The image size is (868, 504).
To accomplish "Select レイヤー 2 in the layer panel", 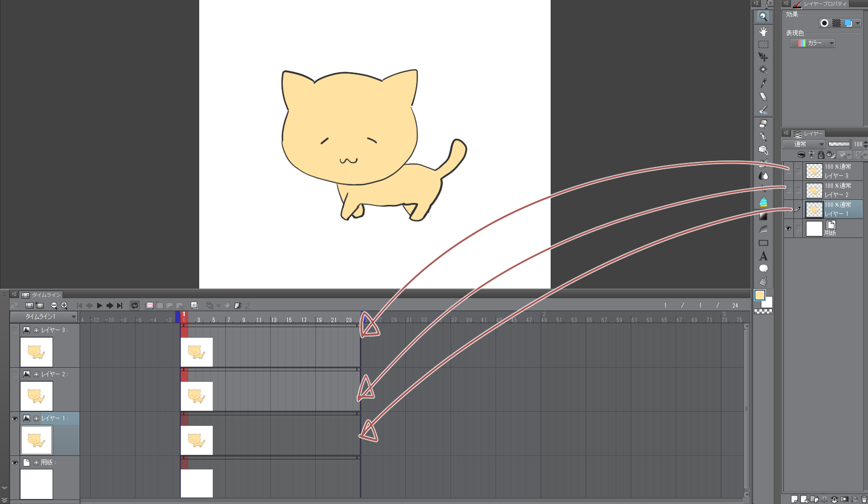I will tap(833, 190).
